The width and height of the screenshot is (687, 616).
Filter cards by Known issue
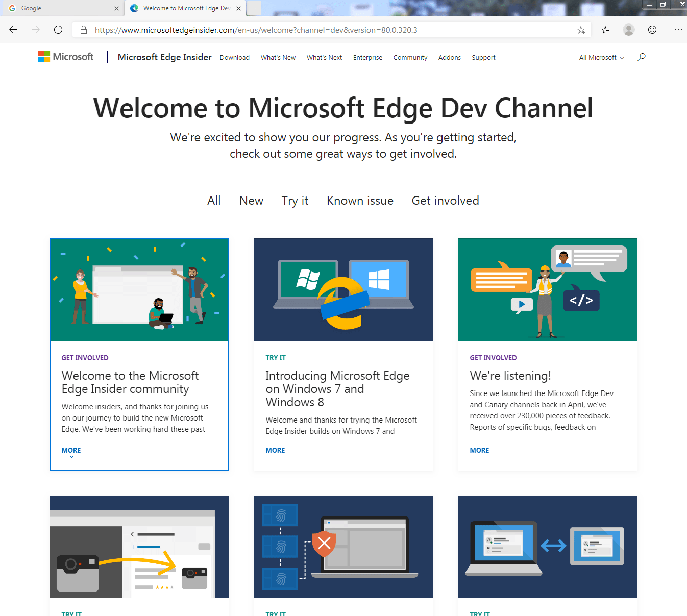(x=360, y=201)
